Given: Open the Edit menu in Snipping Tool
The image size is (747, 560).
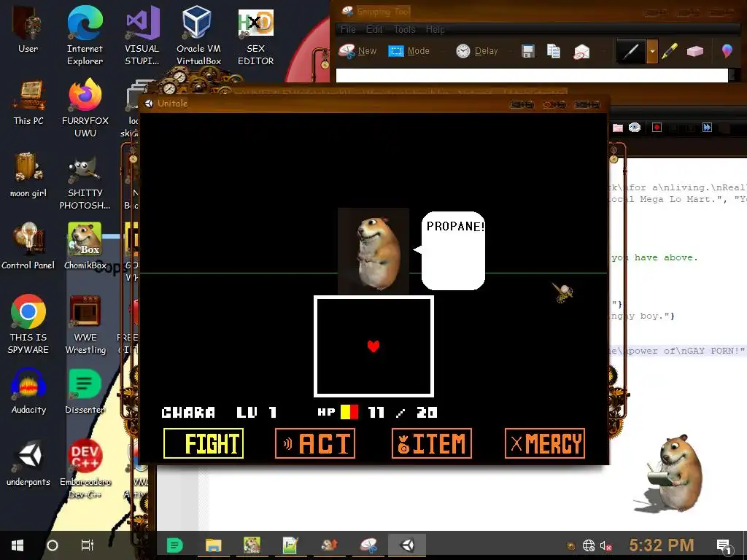Looking at the screenshot, I should click(374, 29).
